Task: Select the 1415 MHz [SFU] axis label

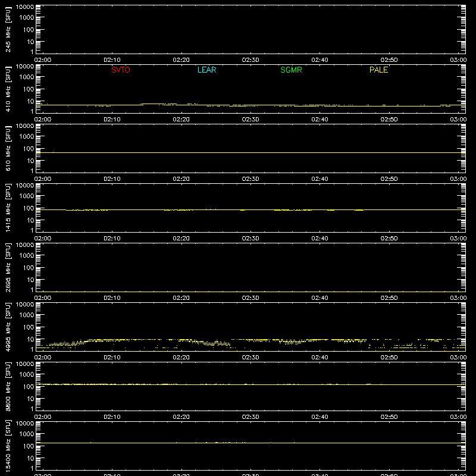Action: coord(8,208)
